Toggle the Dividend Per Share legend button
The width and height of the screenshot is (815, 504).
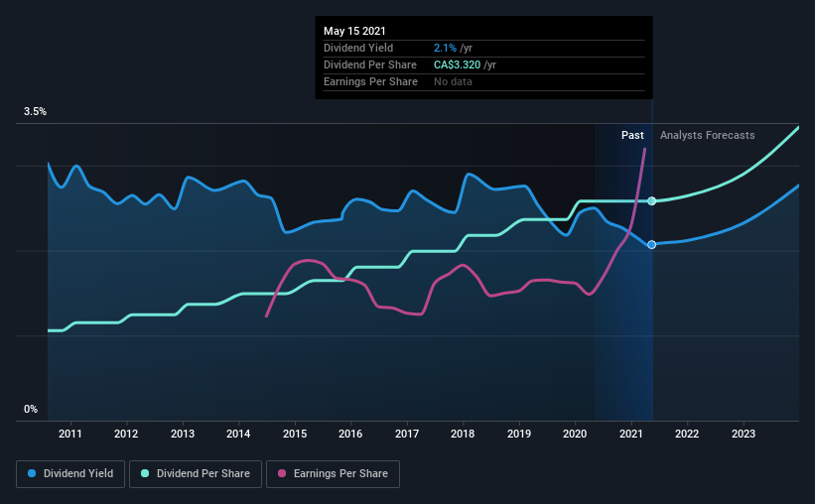(x=196, y=474)
